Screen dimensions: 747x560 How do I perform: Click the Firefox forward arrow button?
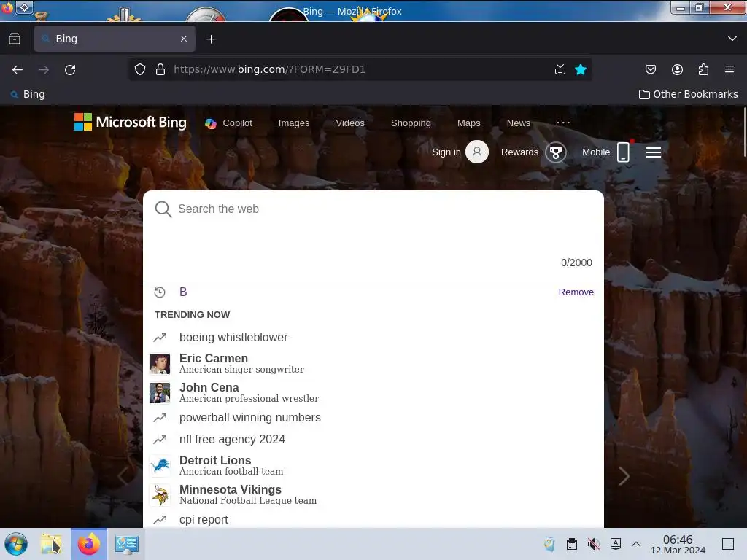[44, 70]
